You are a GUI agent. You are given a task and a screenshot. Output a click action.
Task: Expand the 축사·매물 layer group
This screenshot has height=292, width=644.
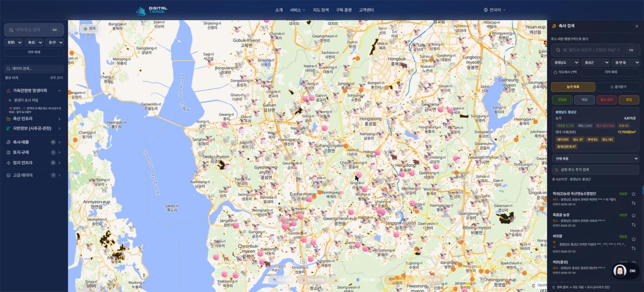pos(34,142)
